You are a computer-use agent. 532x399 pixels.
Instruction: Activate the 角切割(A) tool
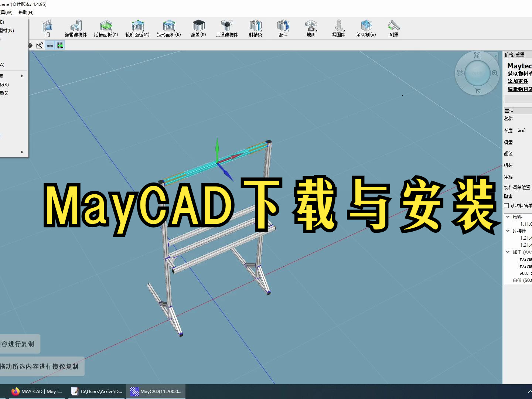(x=366, y=28)
